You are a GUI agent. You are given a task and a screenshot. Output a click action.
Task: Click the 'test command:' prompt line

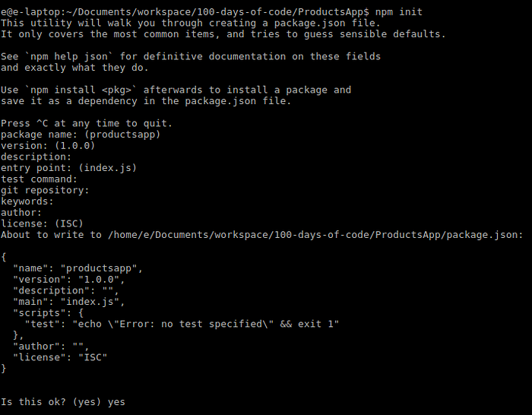click(39, 179)
